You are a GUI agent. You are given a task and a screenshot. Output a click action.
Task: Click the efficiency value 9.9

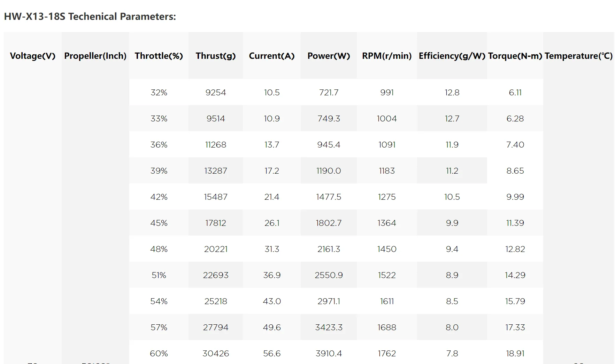click(452, 223)
